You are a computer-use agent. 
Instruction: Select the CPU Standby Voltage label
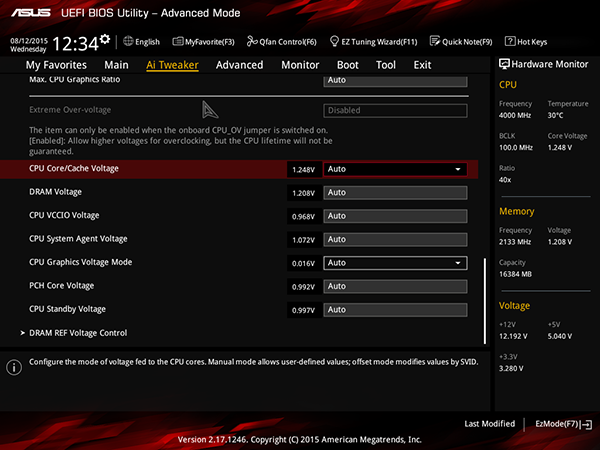point(67,309)
